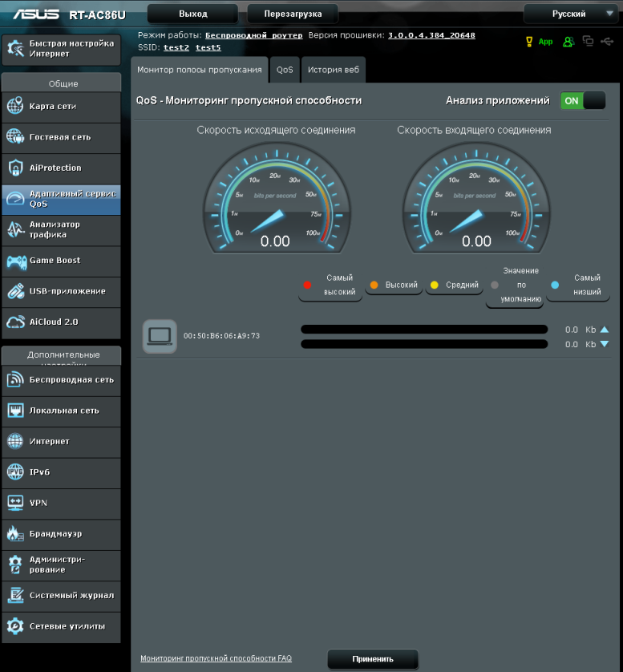The width and height of the screenshot is (623, 672).
Task: Switch to Монитор полосы пропускания tab
Action: [x=200, y=70]
